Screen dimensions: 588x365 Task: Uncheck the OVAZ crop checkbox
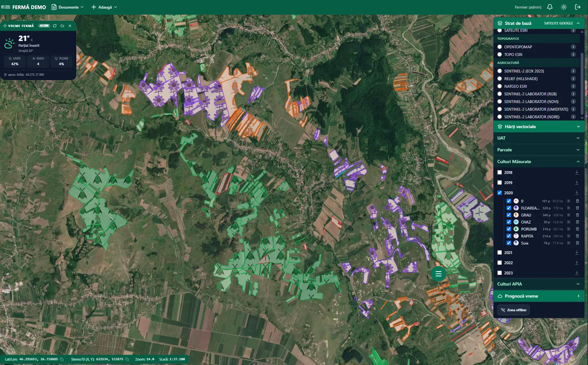point(509,222)
